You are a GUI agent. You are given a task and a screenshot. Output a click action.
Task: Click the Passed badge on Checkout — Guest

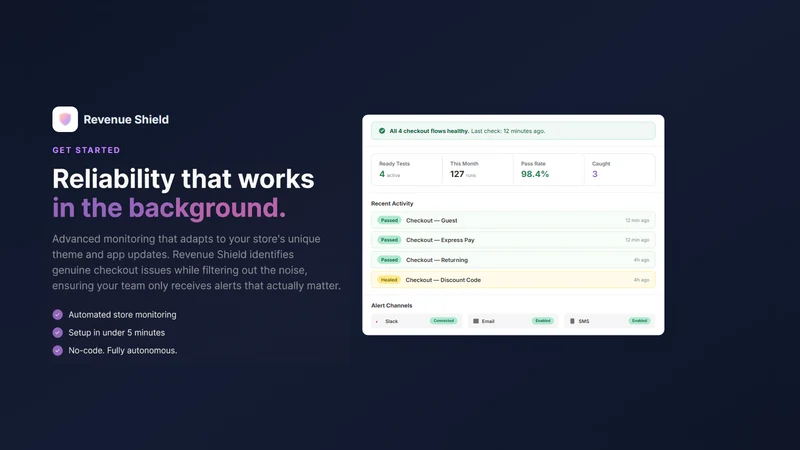coord(389,220)
